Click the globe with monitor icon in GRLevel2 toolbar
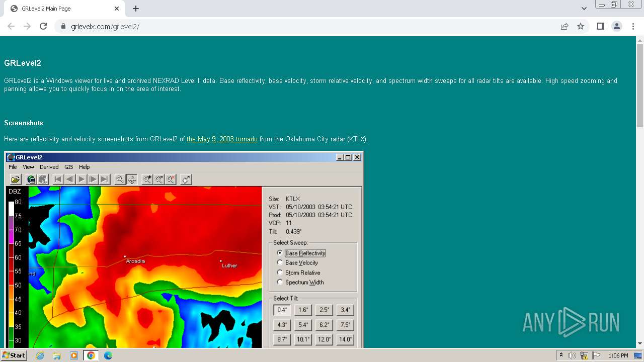 31,179
